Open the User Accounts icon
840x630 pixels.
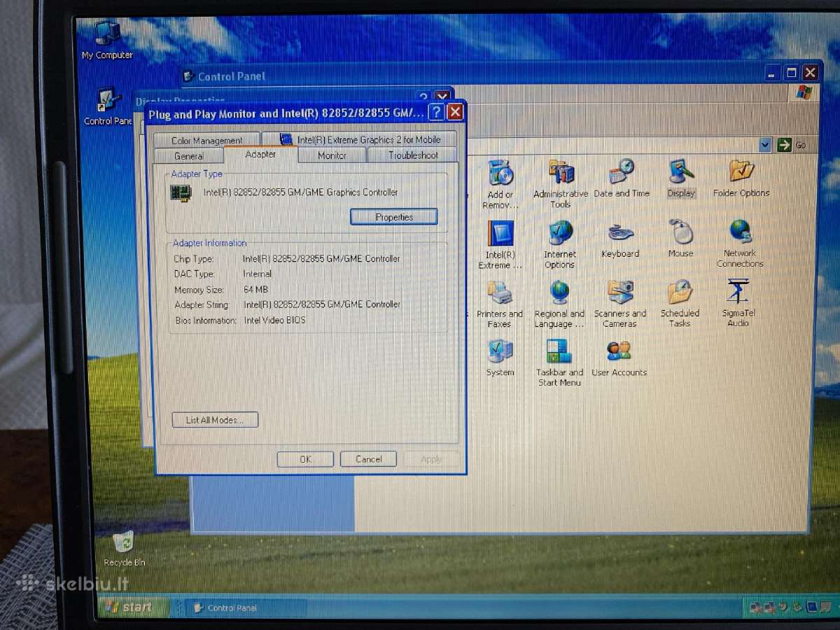[619, 358]
